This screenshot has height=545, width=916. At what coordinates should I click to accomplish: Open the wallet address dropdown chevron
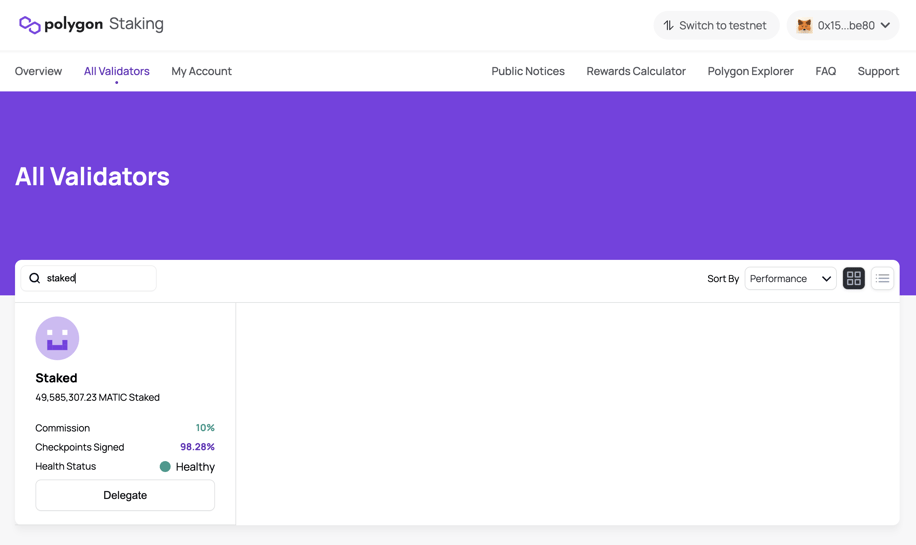[x=885, y=25]
